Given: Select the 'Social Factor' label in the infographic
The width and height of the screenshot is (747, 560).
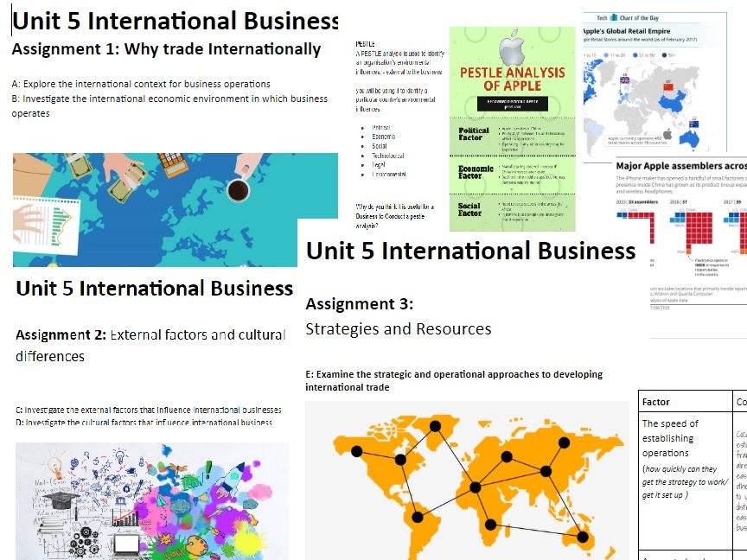Looking at the screenshot, I should pos(469,209).
